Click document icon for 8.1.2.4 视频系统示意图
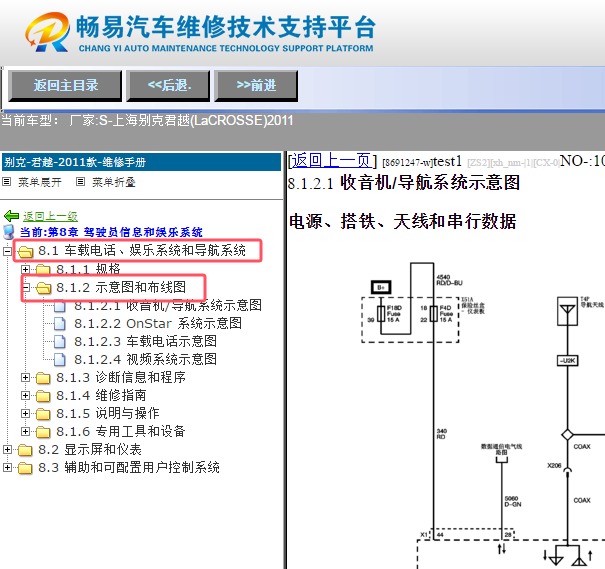Image resolution: width=605 pixels, height=569 pixels. [59, 360]
